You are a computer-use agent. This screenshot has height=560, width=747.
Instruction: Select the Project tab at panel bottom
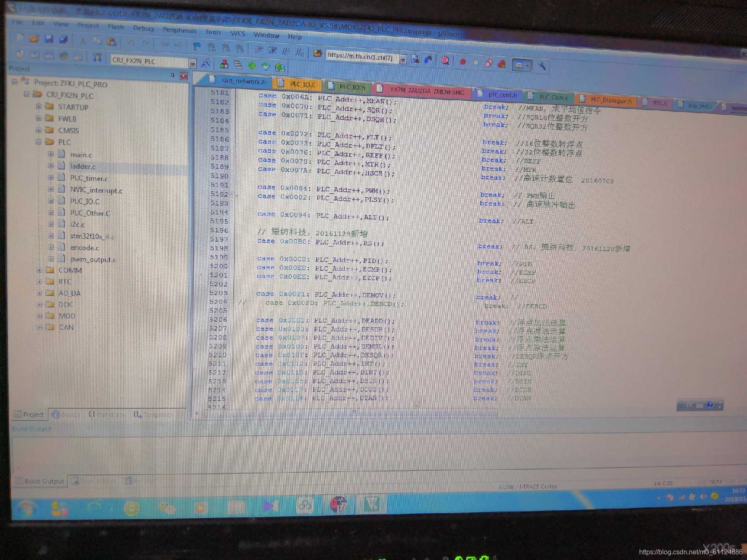[28, 414]
